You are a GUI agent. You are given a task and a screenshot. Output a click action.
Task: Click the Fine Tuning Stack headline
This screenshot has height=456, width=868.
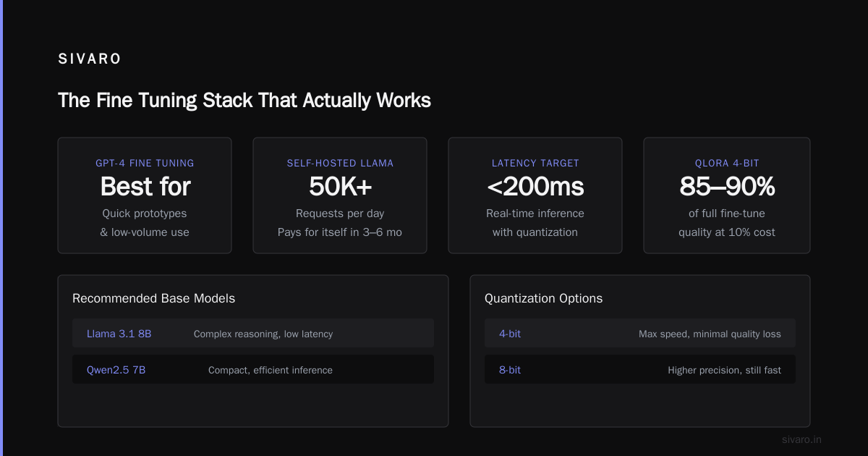coord(244,100)
